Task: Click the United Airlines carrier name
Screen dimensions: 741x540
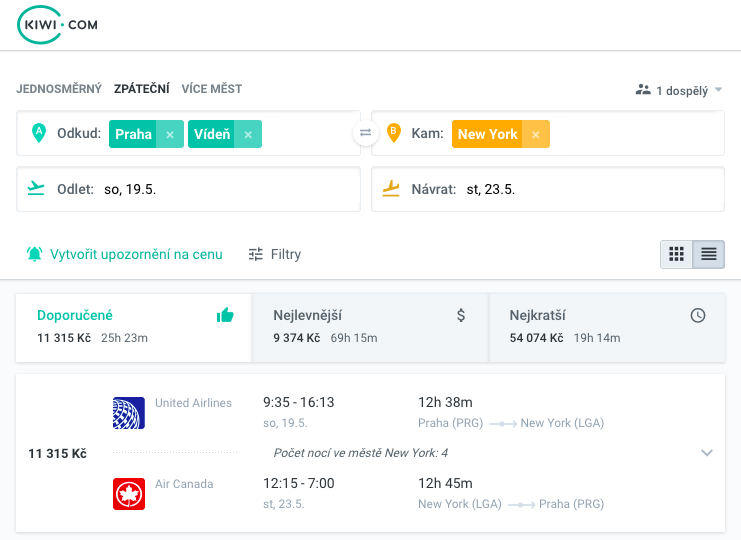Action: [x=193, y=403]
